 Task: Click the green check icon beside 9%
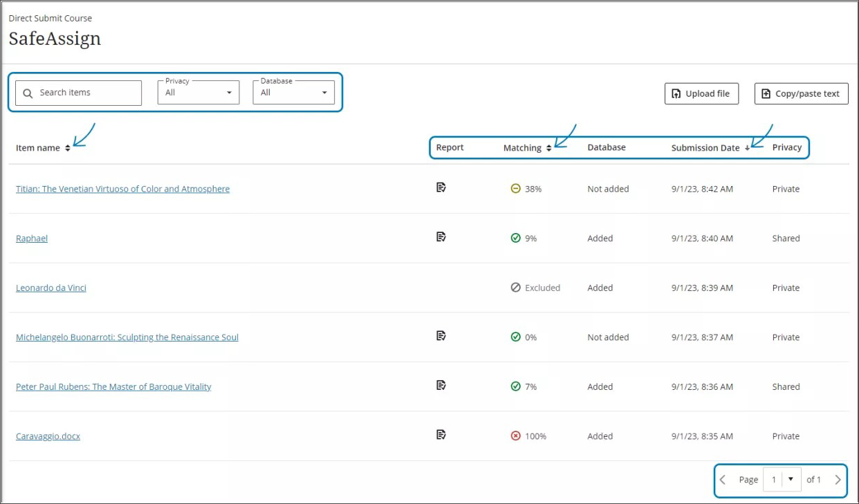tap(515, 238)
